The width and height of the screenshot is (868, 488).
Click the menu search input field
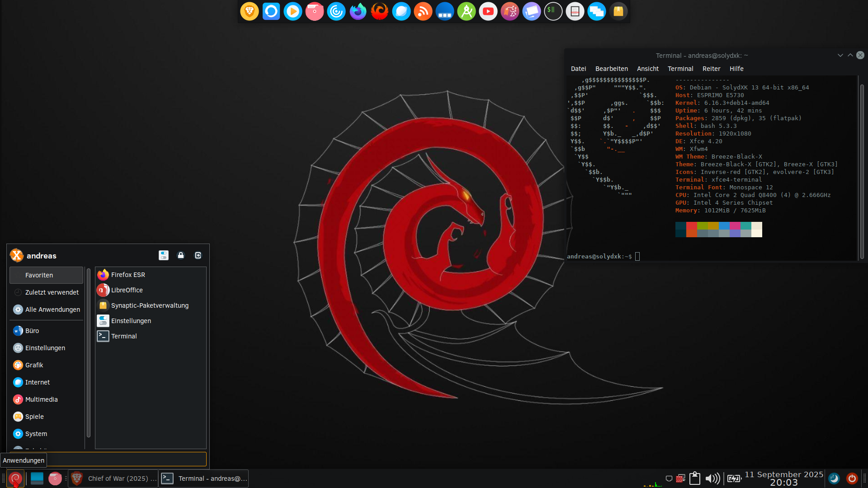(x=127, y=459)
